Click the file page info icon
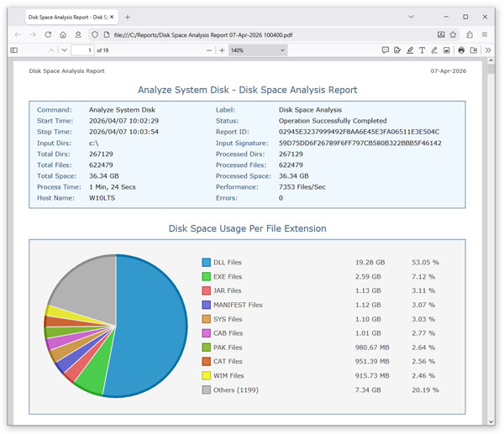The height and width of the screenshot is (434, 504). click(107, 34)
